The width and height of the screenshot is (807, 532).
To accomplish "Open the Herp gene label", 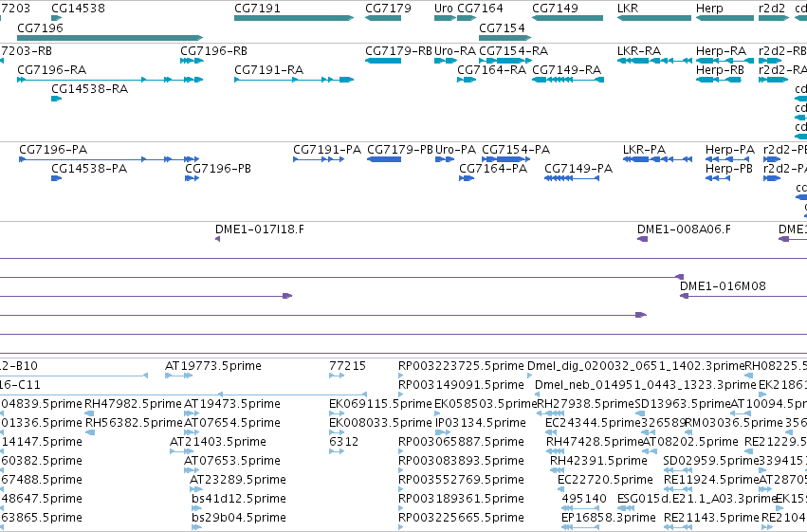I will point(709,9).
